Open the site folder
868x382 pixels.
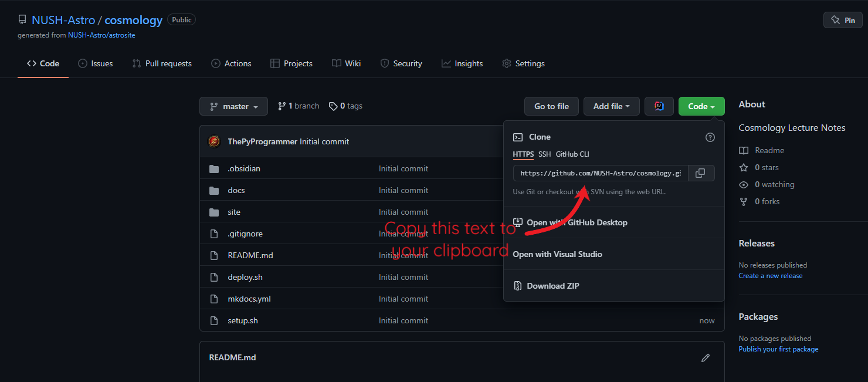tap(234, 212)
